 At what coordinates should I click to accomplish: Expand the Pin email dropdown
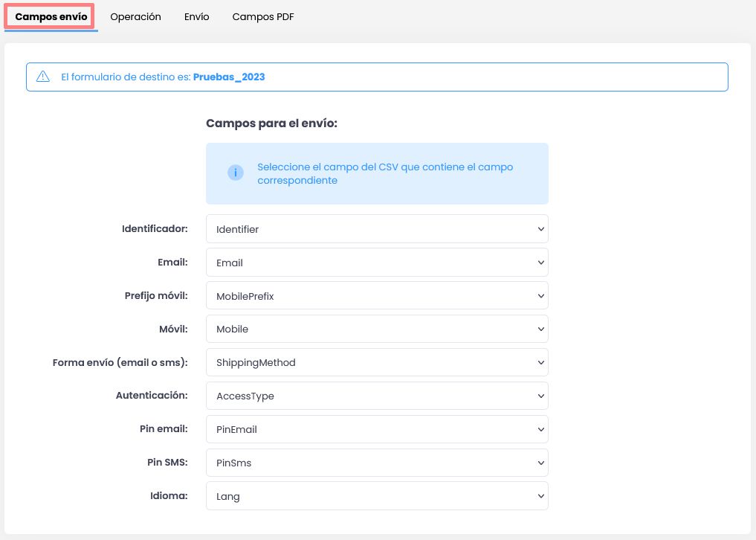coord(377,429)
